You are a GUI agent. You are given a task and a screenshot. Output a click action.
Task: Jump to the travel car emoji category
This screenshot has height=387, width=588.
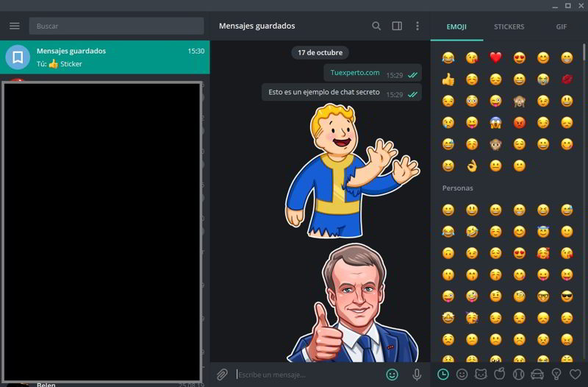click(x=537, y=374)
